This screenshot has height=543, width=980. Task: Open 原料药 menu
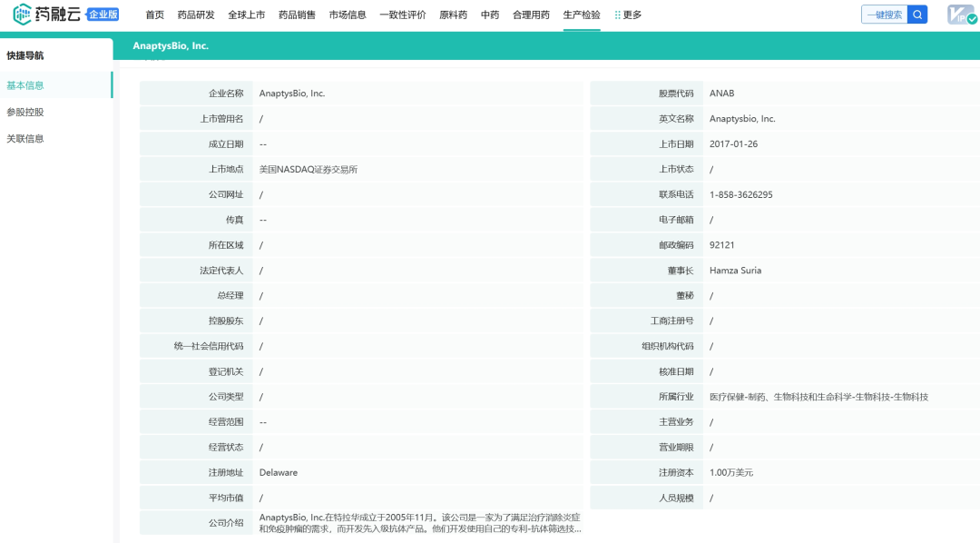[453, 15]
